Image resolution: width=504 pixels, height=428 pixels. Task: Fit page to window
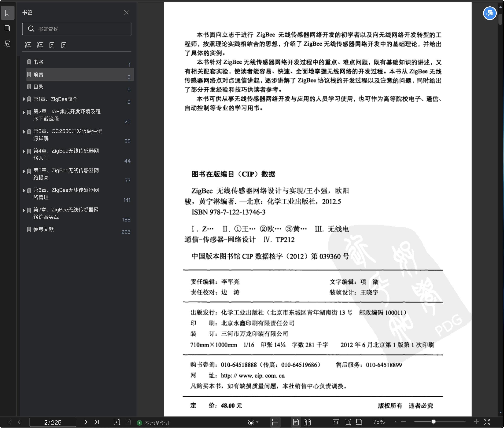point(348,422)
